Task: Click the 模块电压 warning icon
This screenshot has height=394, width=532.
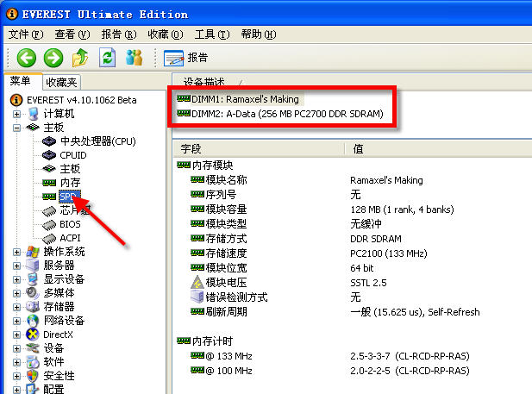Action: point(197,283)
